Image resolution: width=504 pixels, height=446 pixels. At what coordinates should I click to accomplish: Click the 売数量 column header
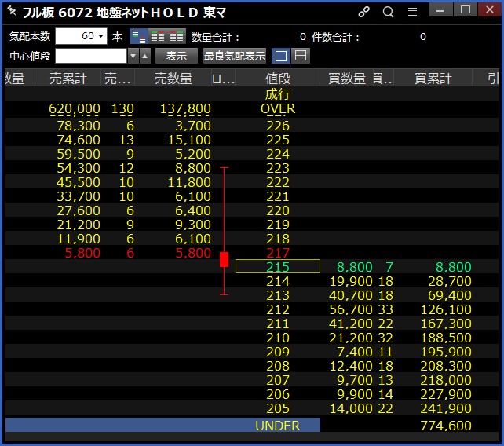point(173,79)
